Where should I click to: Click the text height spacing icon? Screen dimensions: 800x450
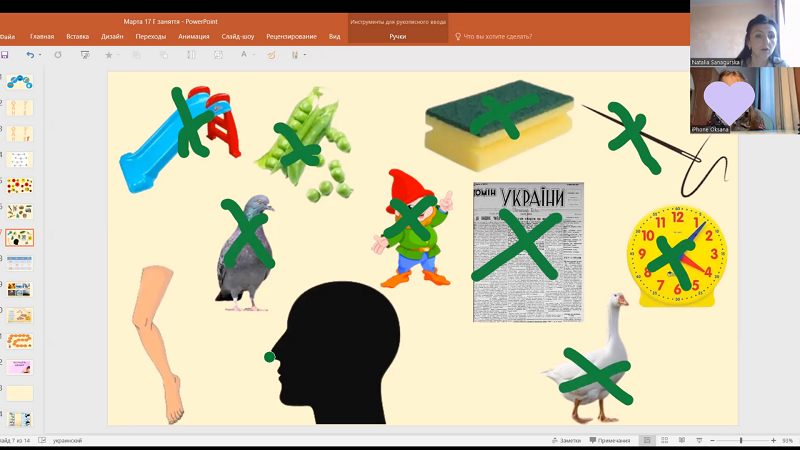191,55
